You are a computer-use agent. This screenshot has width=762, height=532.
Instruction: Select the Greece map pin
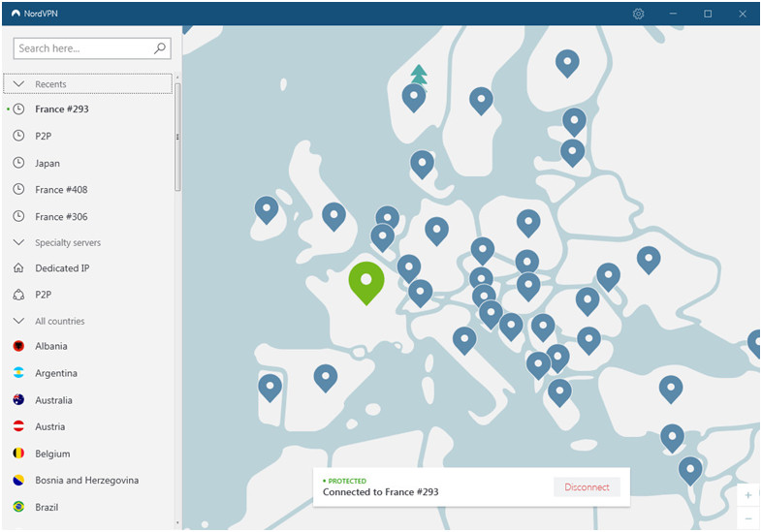tap(559, 392)
